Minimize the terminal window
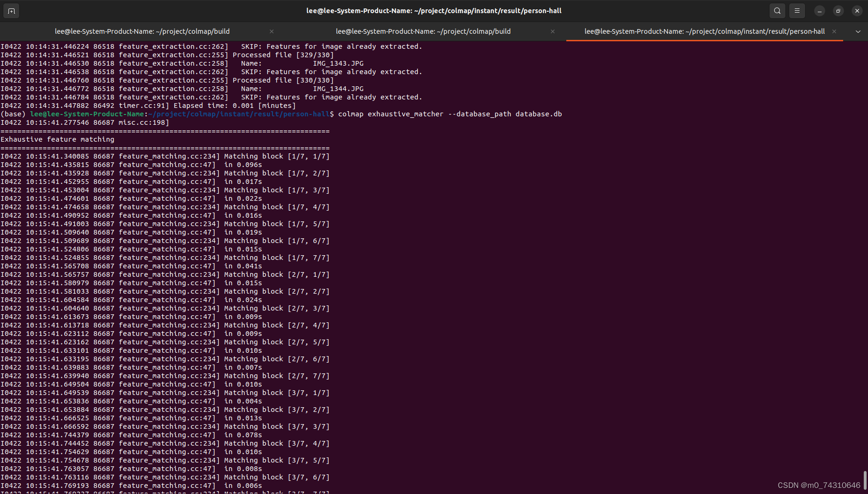The width and height of the screenshot is (868, 494). 820,11
